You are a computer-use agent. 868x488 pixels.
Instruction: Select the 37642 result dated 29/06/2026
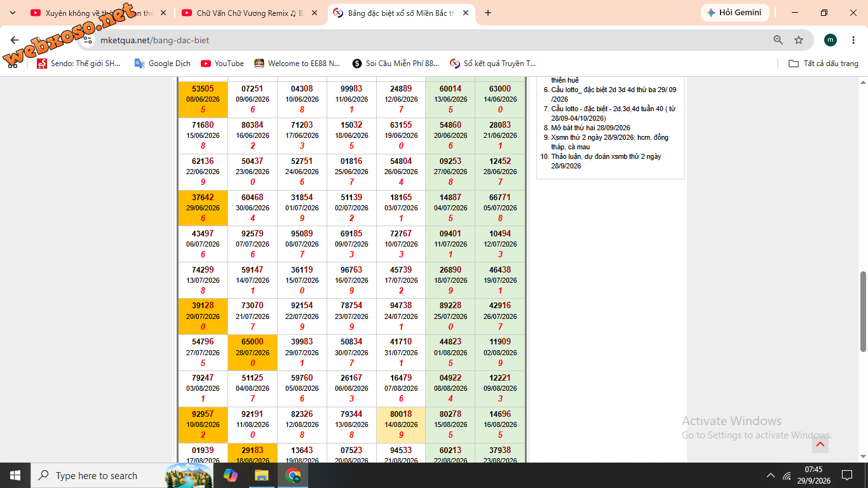point(203,208)
